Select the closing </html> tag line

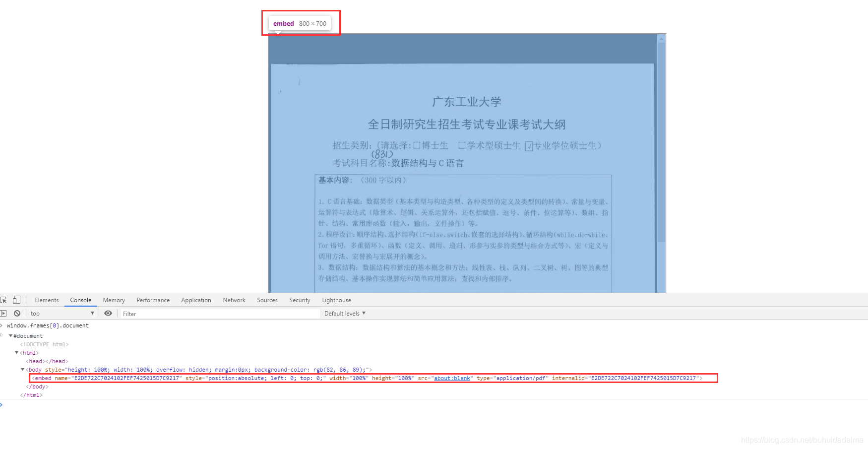[x=31, y=395]
